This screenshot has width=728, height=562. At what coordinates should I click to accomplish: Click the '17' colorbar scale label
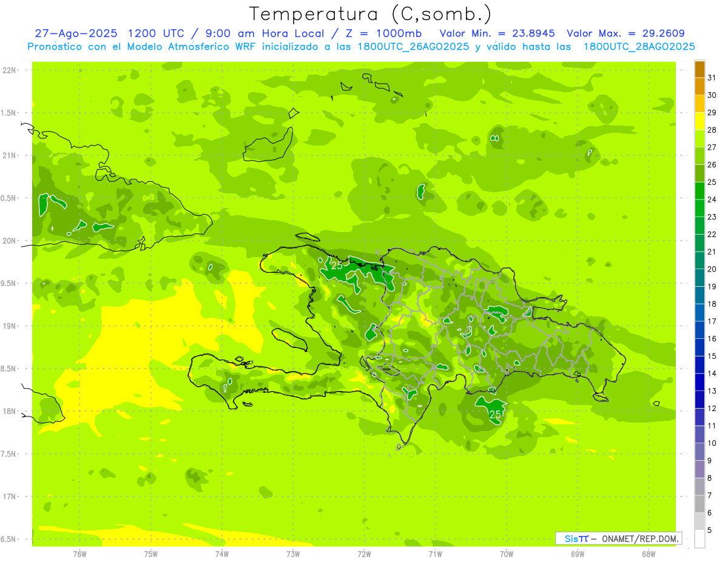click(712, 321)
